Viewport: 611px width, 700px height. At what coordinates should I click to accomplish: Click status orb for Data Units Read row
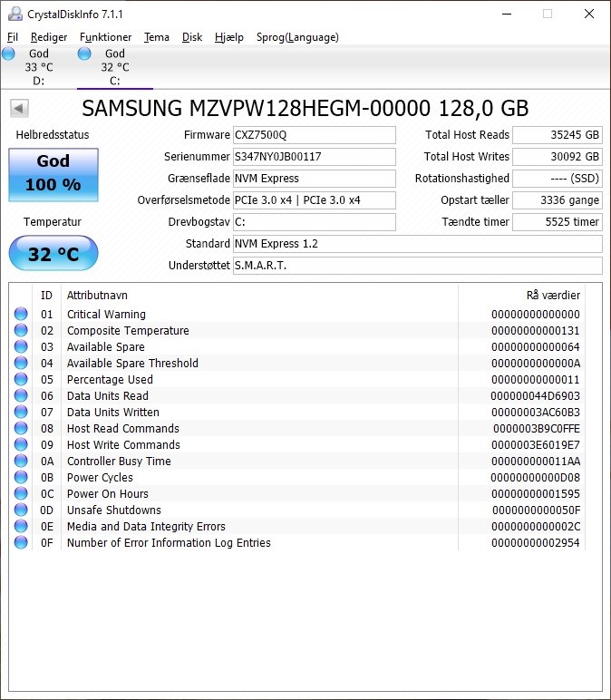[x=21, y=395]
